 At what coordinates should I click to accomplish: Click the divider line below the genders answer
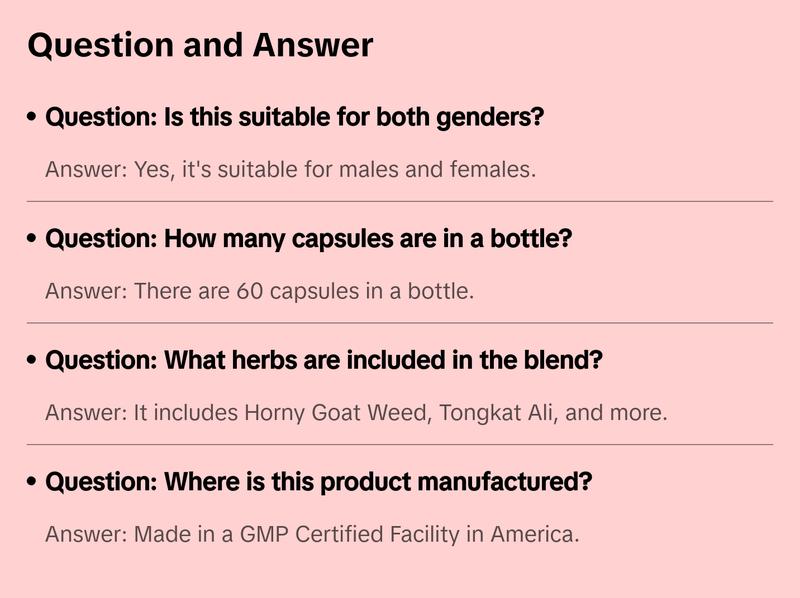tap(400, 201)
